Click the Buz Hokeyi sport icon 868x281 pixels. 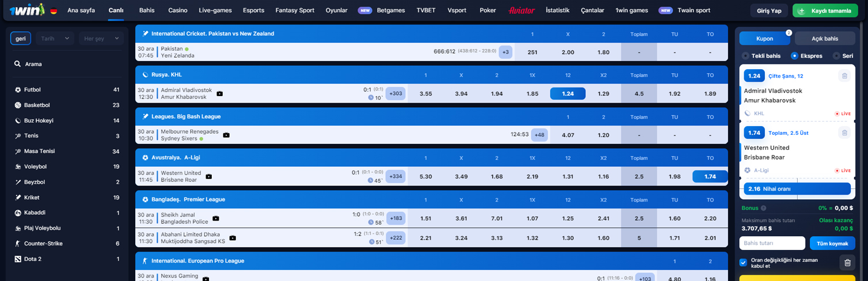coord(18,120)
